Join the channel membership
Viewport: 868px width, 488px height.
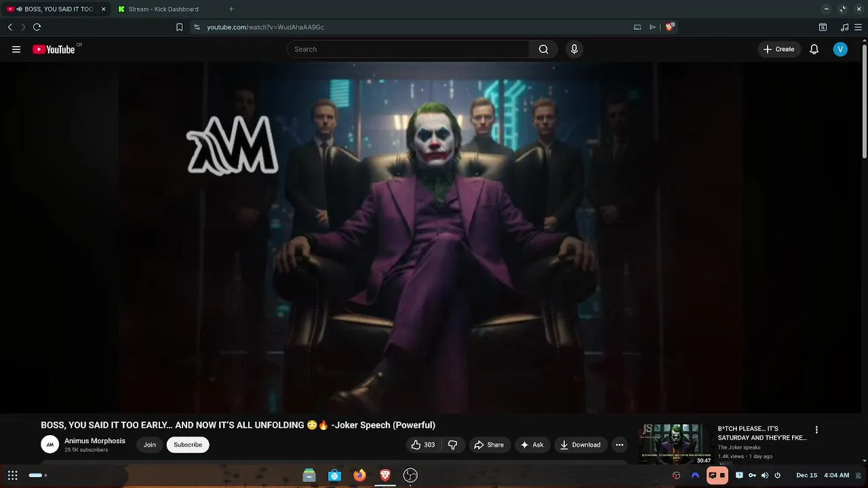[150, 445]
